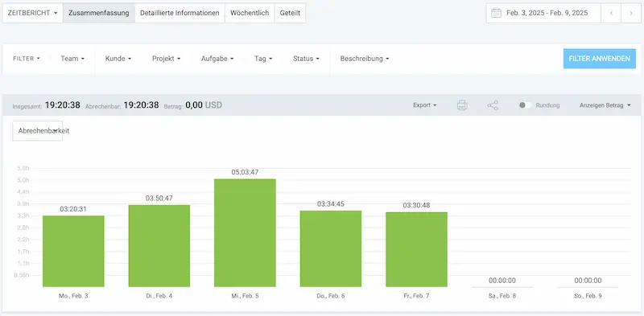Open the Team filter dropdown

(x=72, y=59)
